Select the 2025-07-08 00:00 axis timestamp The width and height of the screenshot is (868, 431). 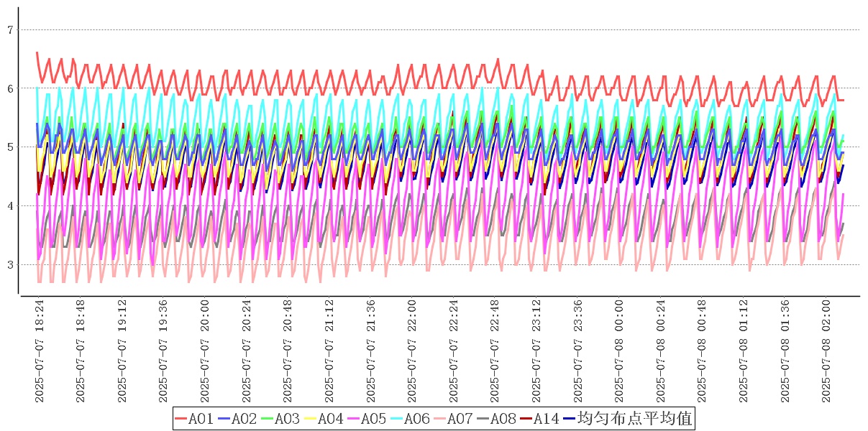coord(619,351)
